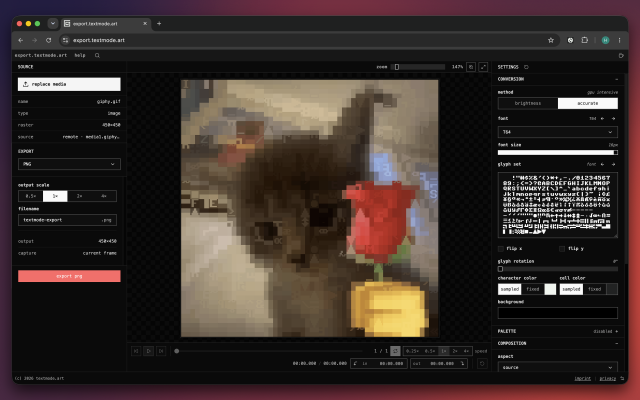Open the privacy link
Screen dimensions: 640x400
click(x=608, y=379)
